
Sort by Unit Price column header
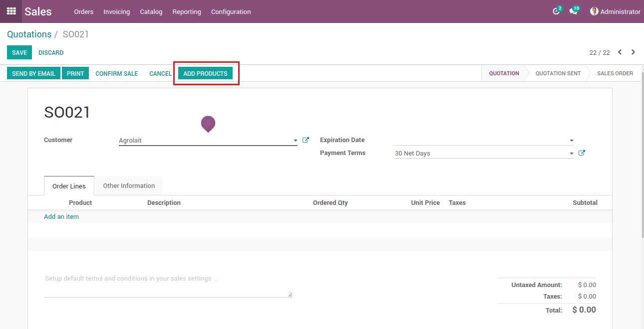(425, 202)
